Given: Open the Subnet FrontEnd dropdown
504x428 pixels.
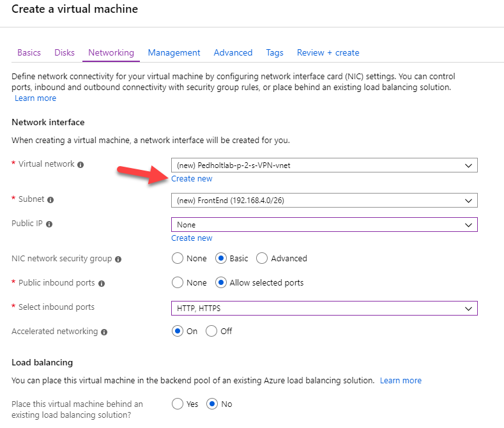Looking at the screenshot, I should (x=324, y=201).
